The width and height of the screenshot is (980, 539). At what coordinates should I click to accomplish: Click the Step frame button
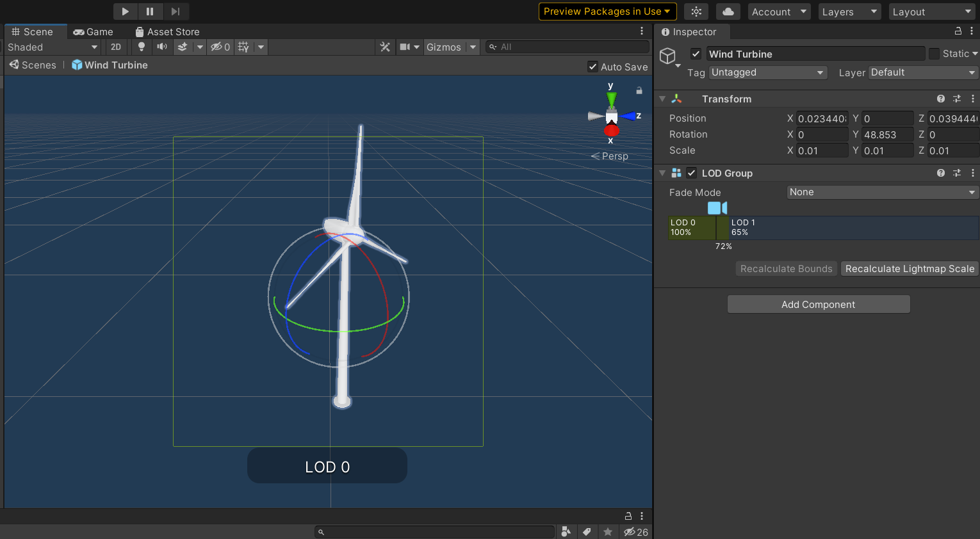tap(176, 12)
